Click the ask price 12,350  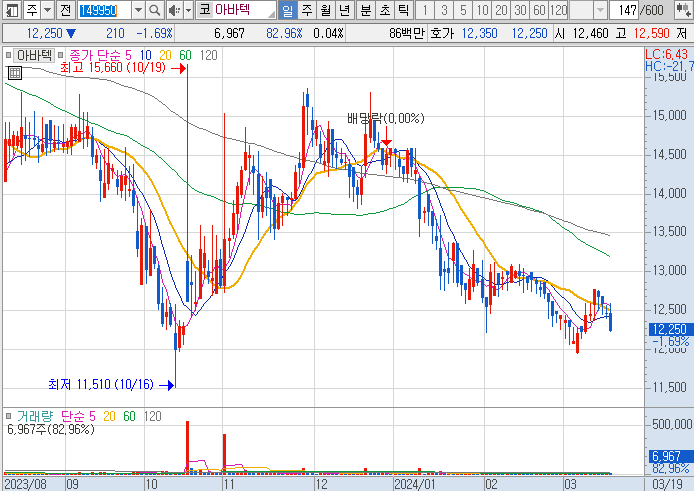coord(479,33)
